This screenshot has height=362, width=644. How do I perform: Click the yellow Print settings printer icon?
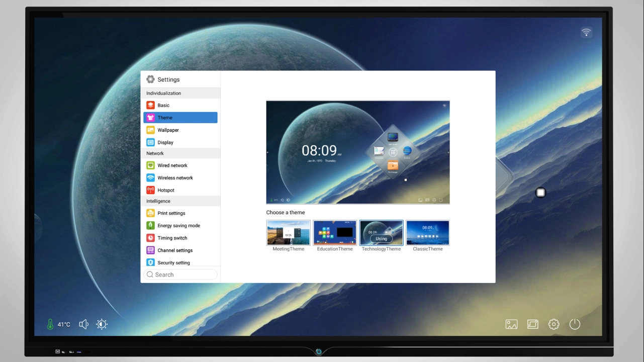coord(150,213)
